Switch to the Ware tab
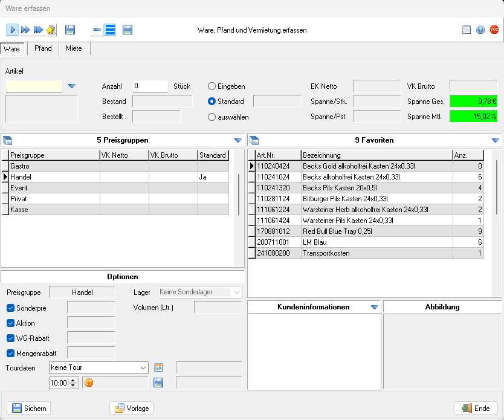Viewport: 504px width, 420px height. [12, 49]
